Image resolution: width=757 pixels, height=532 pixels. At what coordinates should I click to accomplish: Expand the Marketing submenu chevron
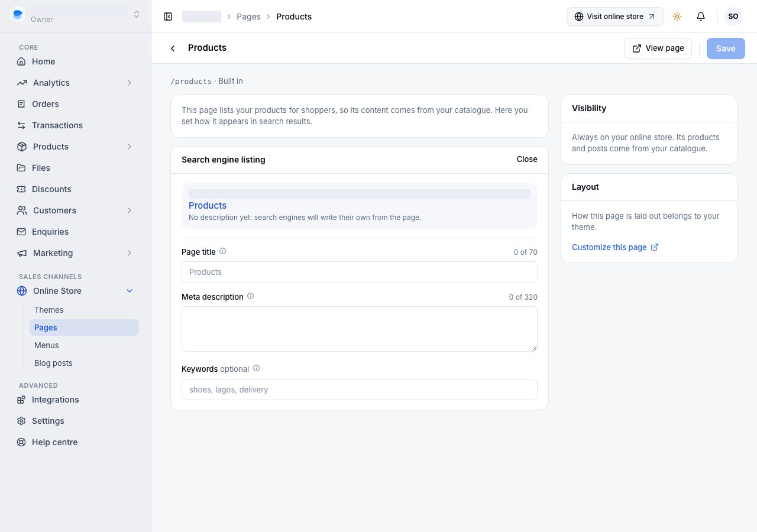(130, 253)
